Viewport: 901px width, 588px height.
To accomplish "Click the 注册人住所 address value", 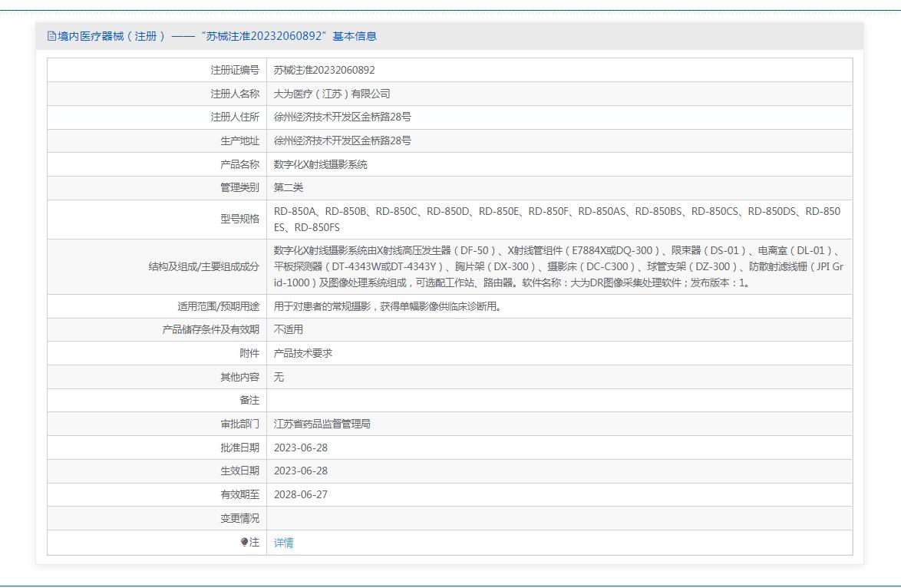I will click(x=342, y=117).
